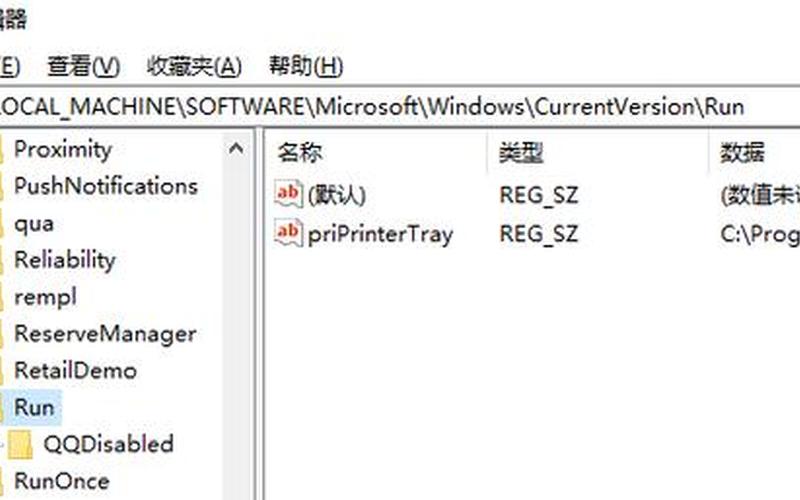
Task: Select the QQDisabled folder icon
Action: click(x=20, y=444)
